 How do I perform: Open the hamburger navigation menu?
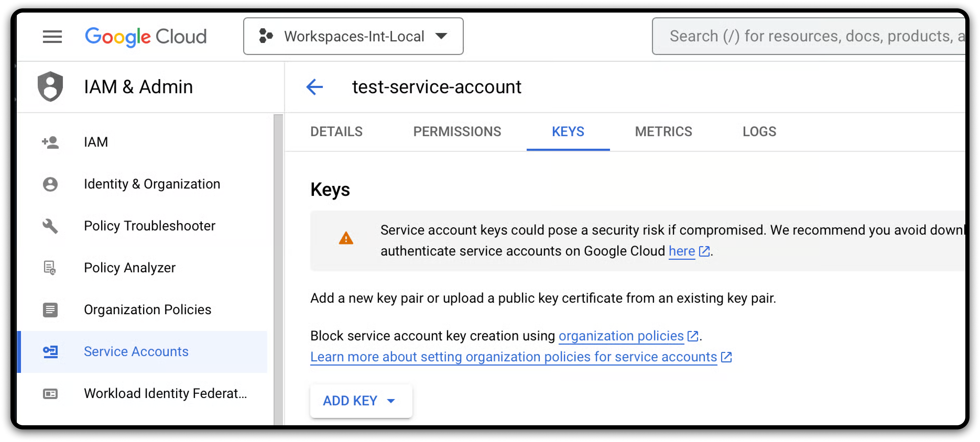click(x=52, y=36)
